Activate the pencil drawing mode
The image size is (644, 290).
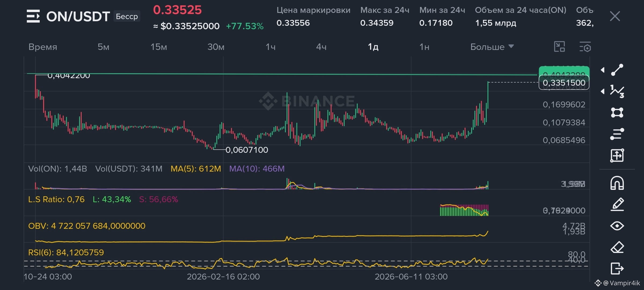coord(617,204)
